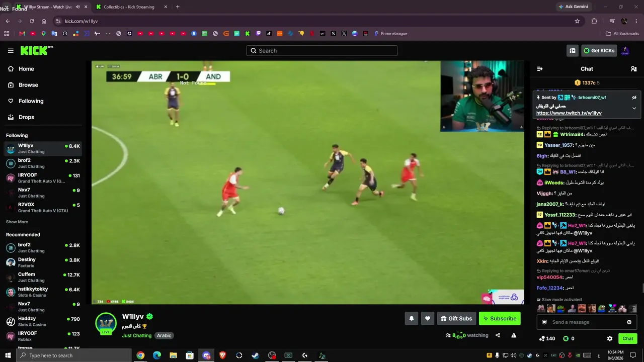Follow the channel with heart button
Image resolution: width=644 pixels, height=362 pixels.
(x=428, y=318)
